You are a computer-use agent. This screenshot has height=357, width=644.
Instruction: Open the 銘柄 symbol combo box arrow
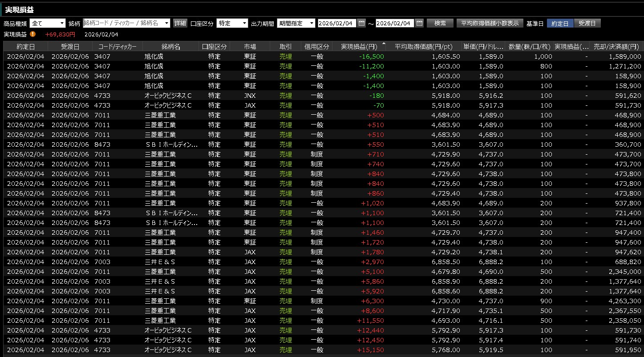167,24
